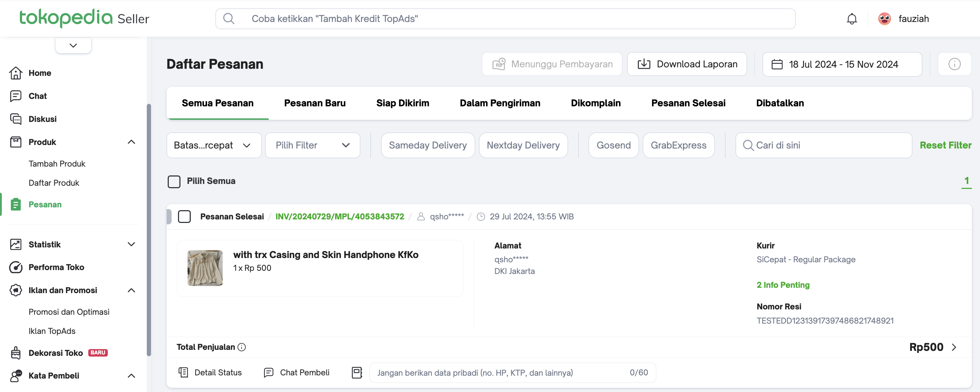Open the Pilih Filter dropdown

pos(312,145)
